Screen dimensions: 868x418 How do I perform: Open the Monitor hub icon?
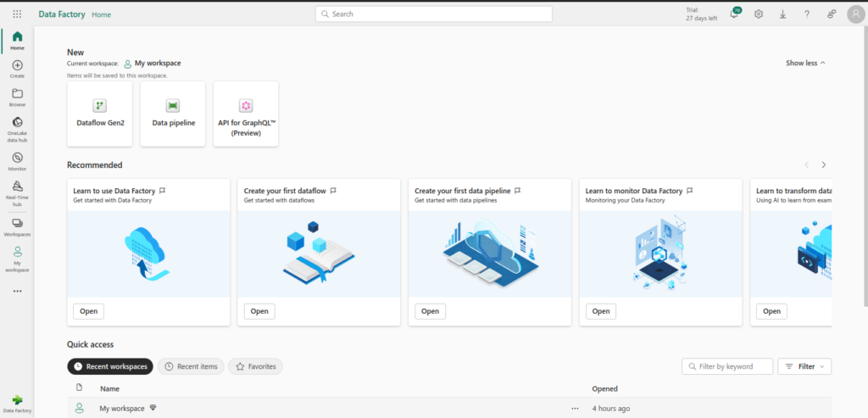coord(17,160)
